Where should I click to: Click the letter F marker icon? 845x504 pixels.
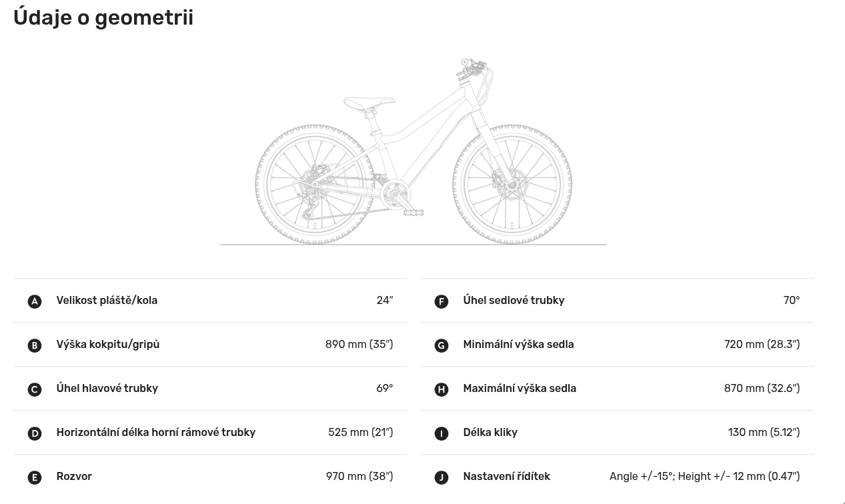coord(442,301)
